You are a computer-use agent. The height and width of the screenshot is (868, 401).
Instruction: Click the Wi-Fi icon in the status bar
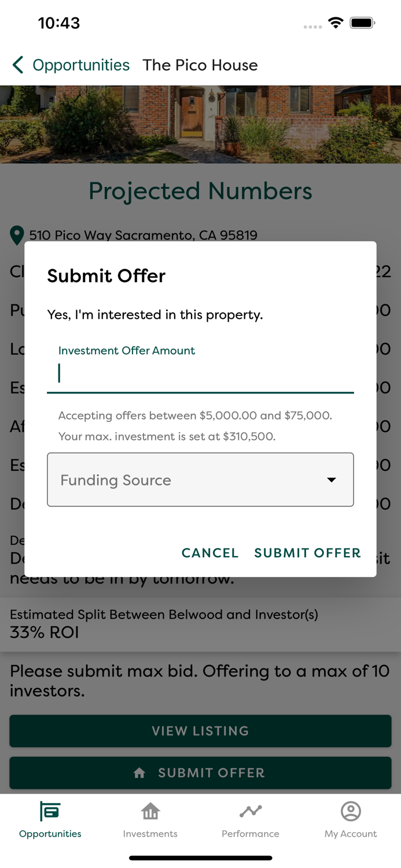coord(336,23)
